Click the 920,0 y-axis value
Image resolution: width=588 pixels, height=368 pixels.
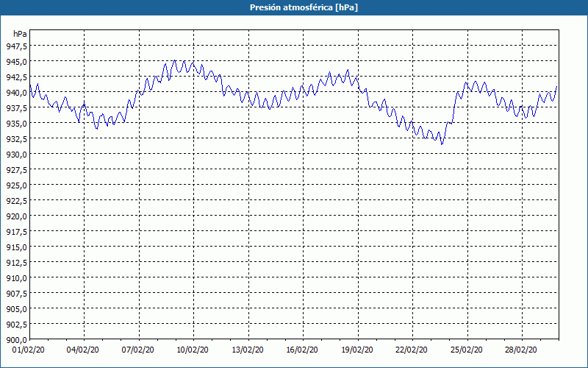pyautogui.click(x=16, y=216)
